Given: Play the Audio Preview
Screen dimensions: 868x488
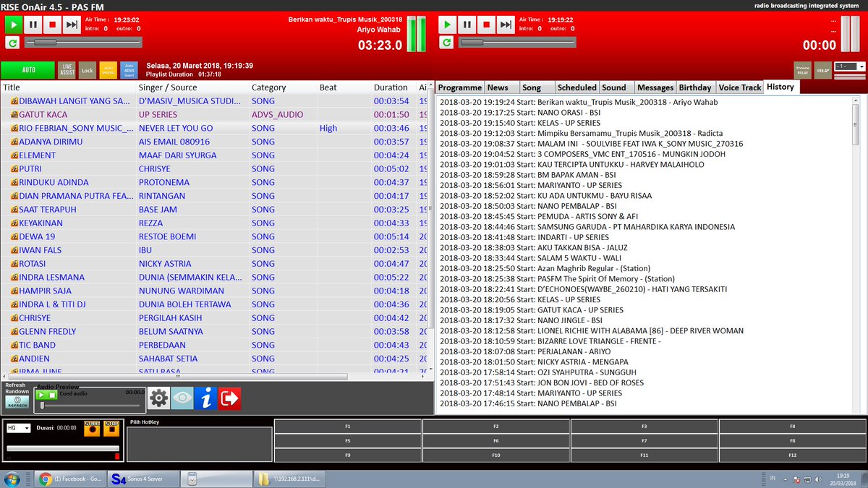Looking at the screenshot, I should point(42,395).
